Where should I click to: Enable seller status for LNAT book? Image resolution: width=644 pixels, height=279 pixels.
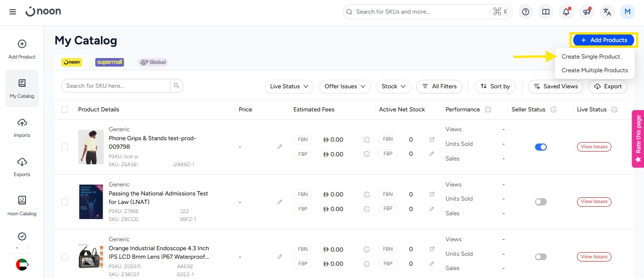click(x=541, y=202)
